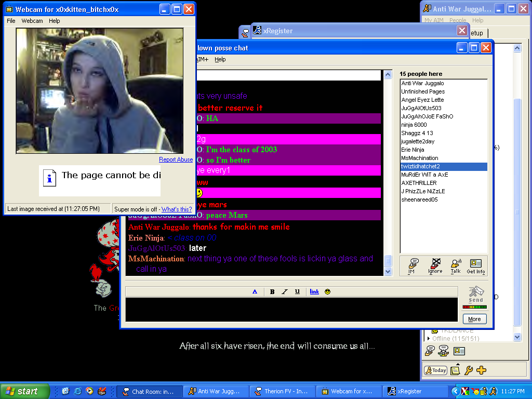Insert a smiley emoticon from toolbar

click(x=327, y=291)
